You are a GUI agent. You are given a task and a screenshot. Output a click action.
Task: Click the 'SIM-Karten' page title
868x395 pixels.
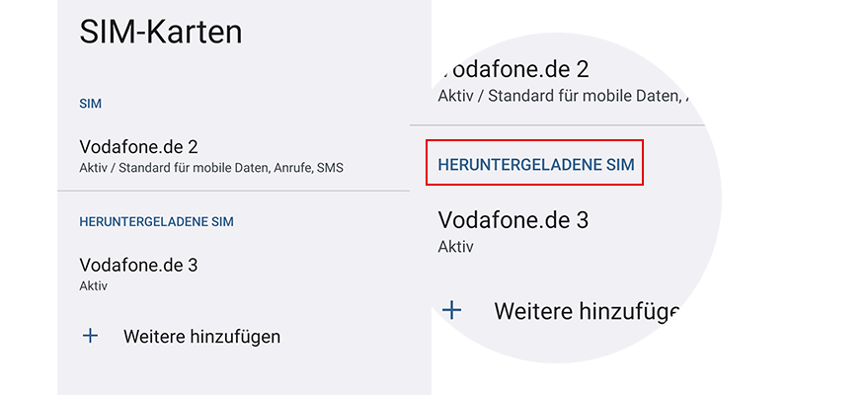pyautogui.click(x=160, y=32)
